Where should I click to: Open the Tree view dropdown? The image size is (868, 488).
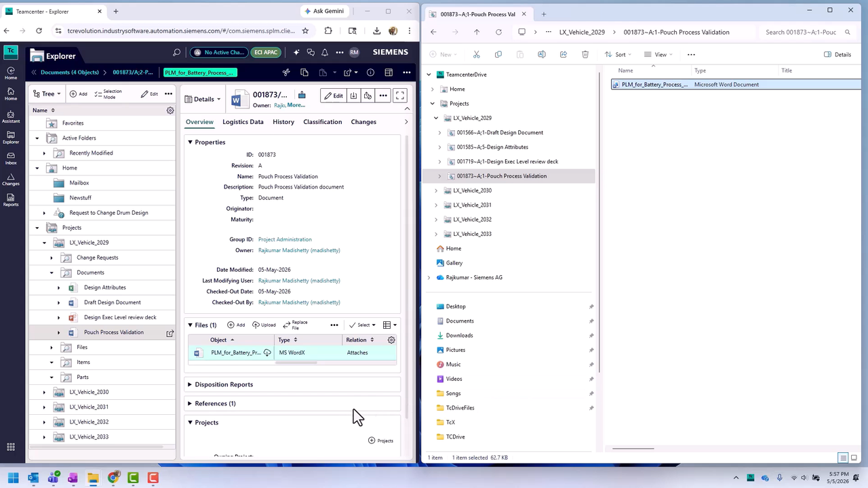pos(47,94)
